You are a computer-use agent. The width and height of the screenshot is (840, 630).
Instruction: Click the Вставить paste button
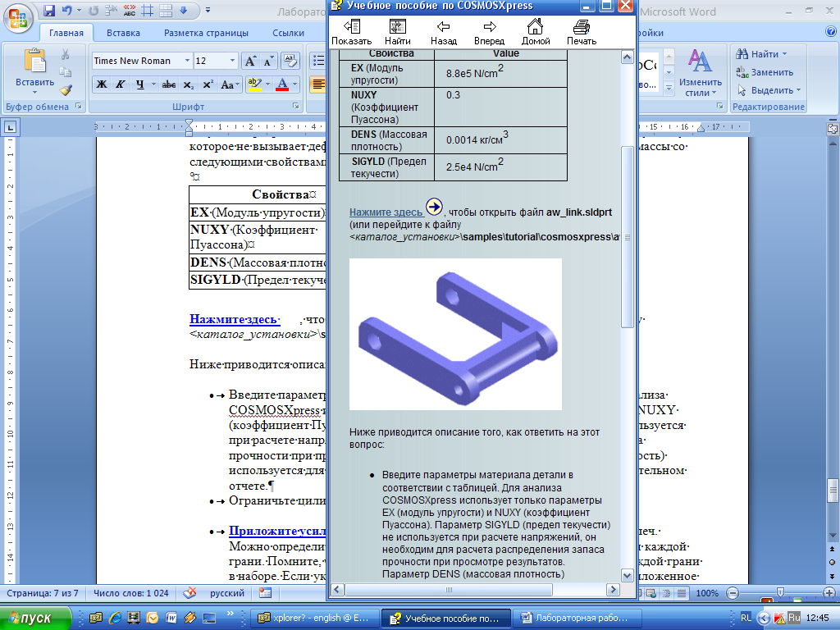point(34,70)
